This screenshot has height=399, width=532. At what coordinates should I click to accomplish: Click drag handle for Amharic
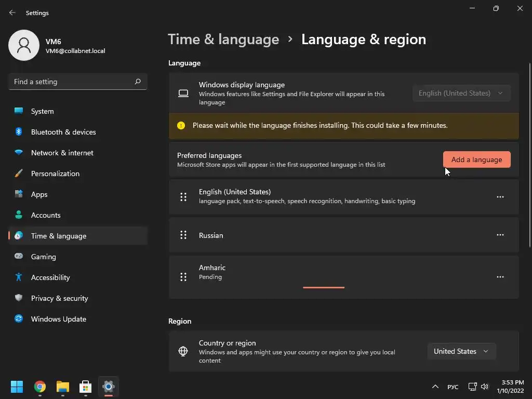coord(183,277)
